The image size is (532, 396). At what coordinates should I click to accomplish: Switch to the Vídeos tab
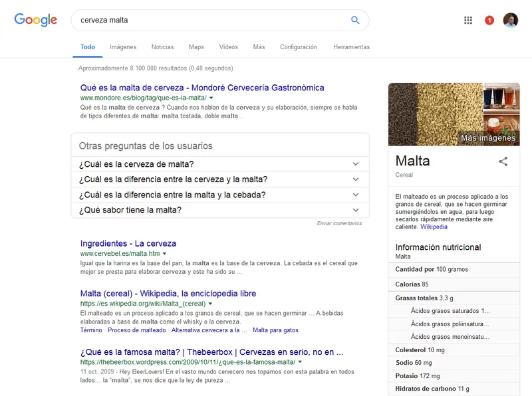(x=228, y=47)
